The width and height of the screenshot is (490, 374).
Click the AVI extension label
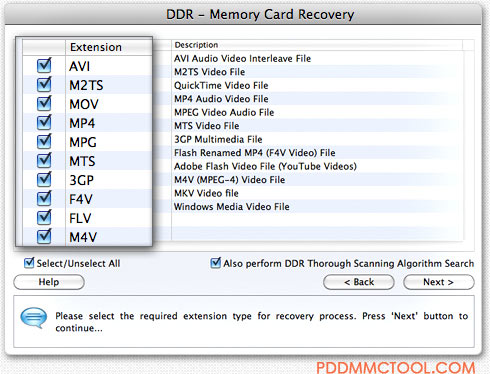pos(79,66)
